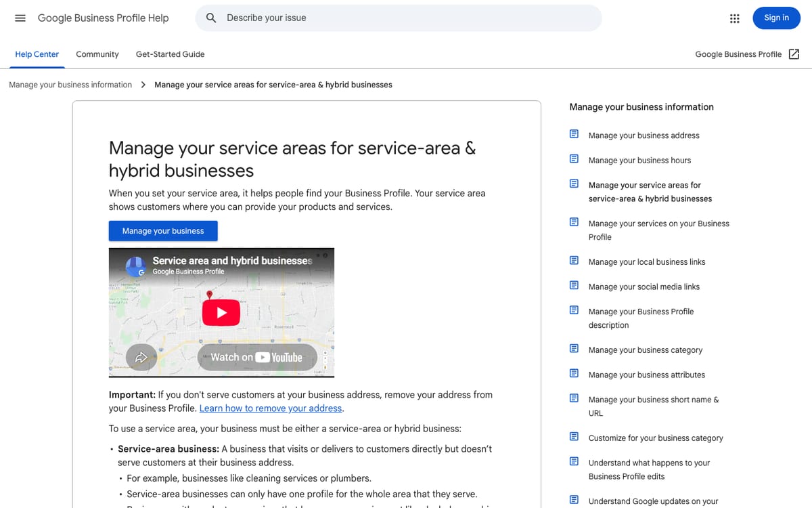
Task: Switch to the Help Center tab
Action: tap(37, 54)
